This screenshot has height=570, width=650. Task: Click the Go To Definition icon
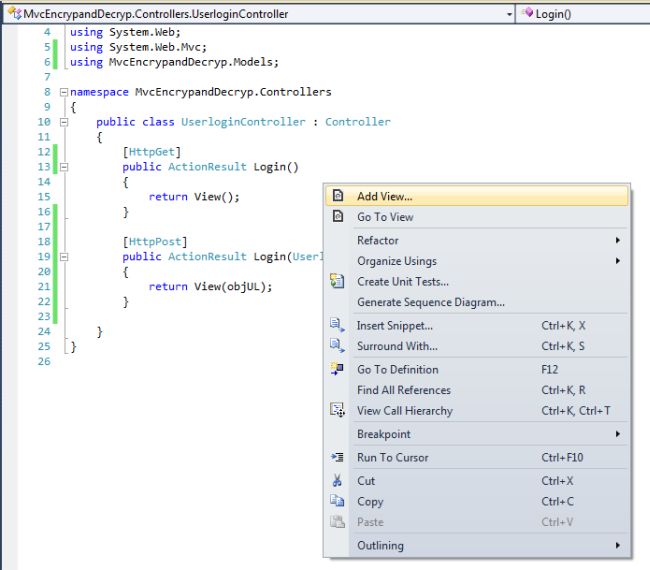(x=338, y=370)
